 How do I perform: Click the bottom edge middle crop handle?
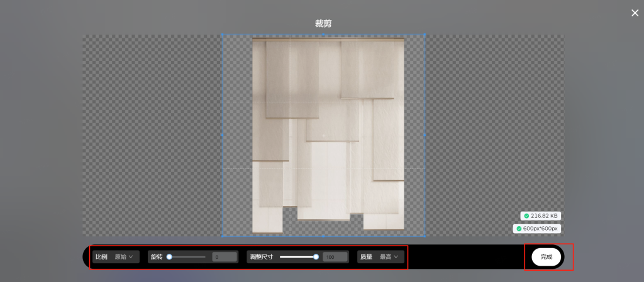323,236
